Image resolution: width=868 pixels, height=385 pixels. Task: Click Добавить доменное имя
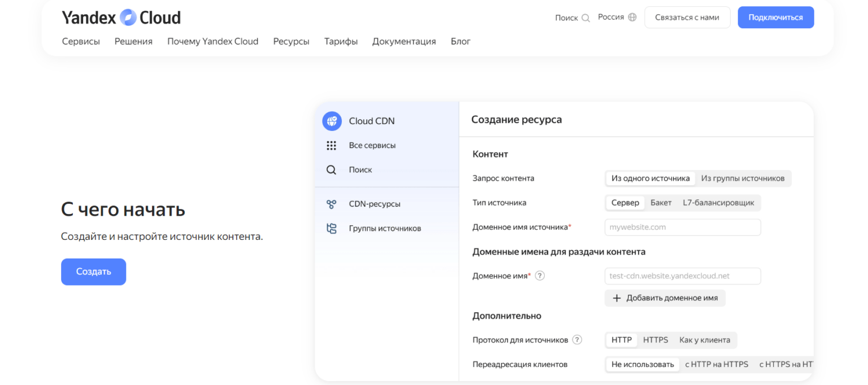pos(665,298)
